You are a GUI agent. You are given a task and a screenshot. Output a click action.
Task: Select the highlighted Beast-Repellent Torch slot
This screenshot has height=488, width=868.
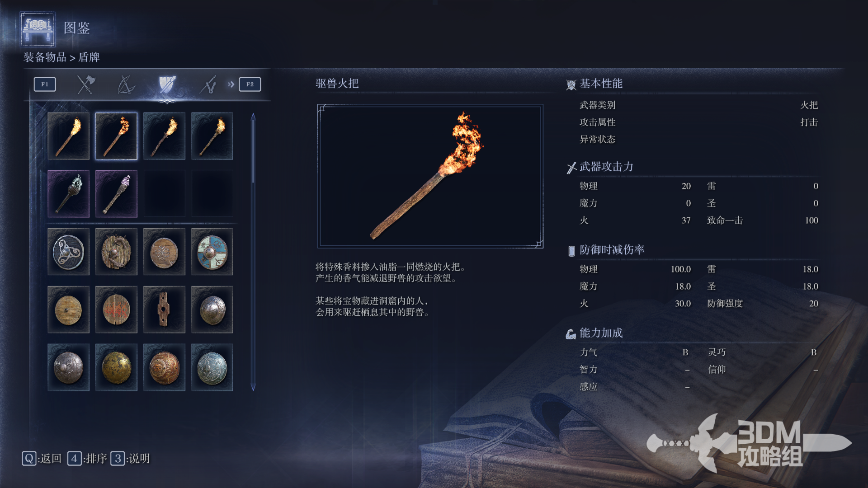pyautogui.click(x=116, y=136)
